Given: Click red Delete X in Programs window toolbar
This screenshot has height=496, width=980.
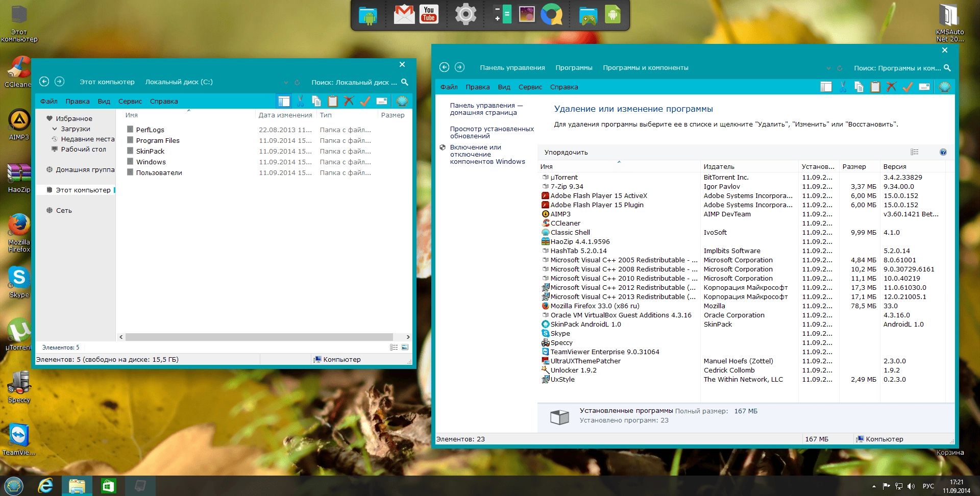Looking at the screenshot, I should pos(891,87).
